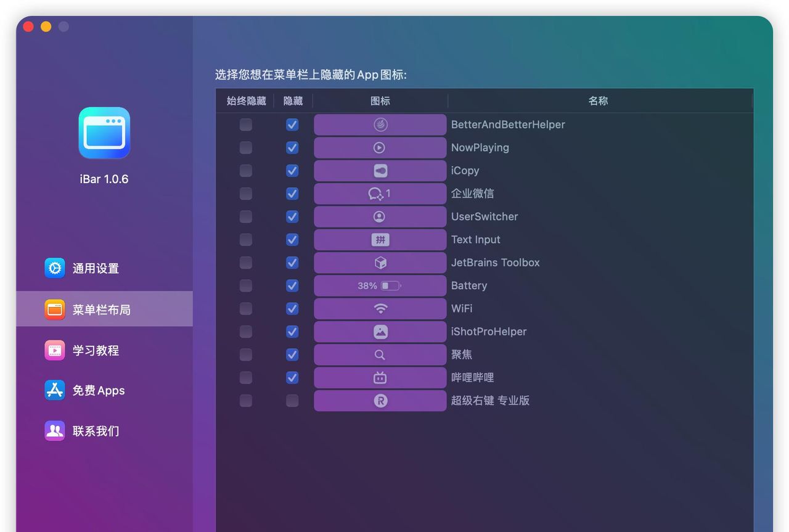The image size is (789, 532).
Task: Select the BetterAndBetterHelper name text
Action: click(508, 125)
